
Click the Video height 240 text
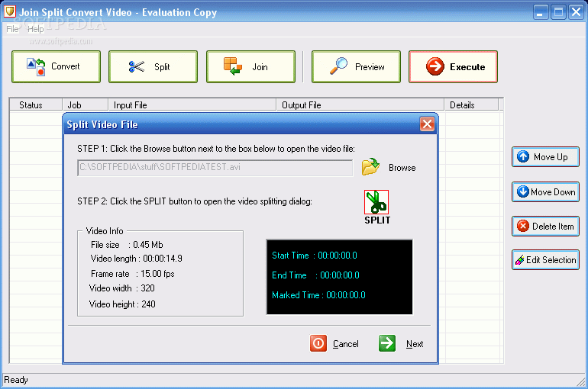[122, 304]
